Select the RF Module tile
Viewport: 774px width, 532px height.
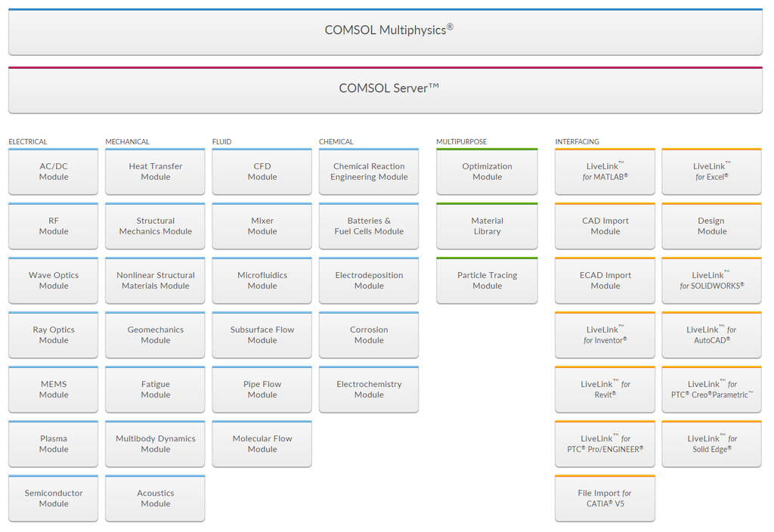[x=54, y=226]
